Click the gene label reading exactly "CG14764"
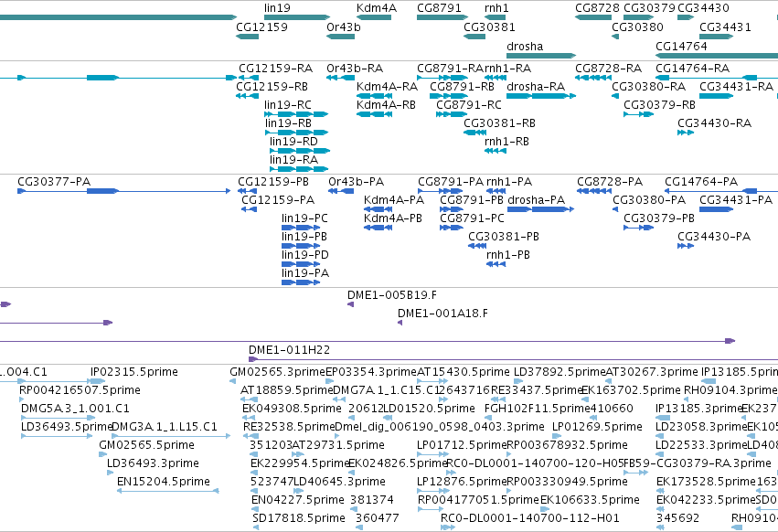 tap(681, 46)
